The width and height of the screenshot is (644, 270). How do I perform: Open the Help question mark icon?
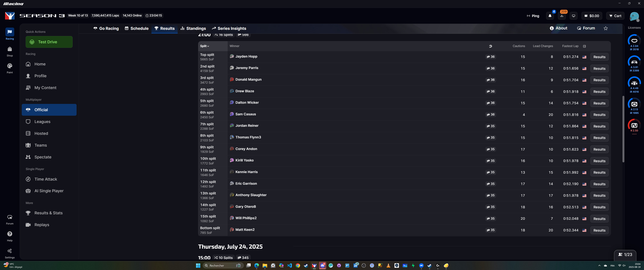click(10, 236)
